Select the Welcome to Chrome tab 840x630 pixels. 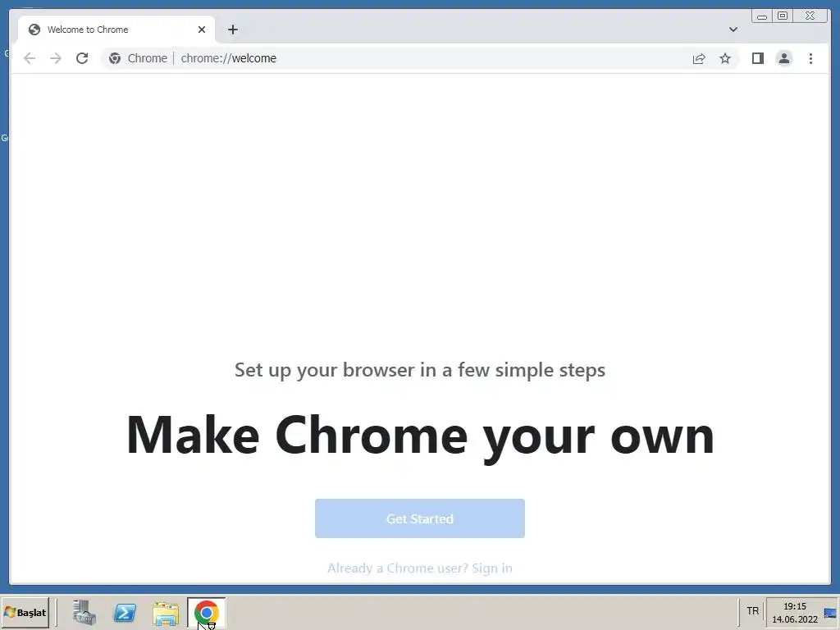pos(116,30)
